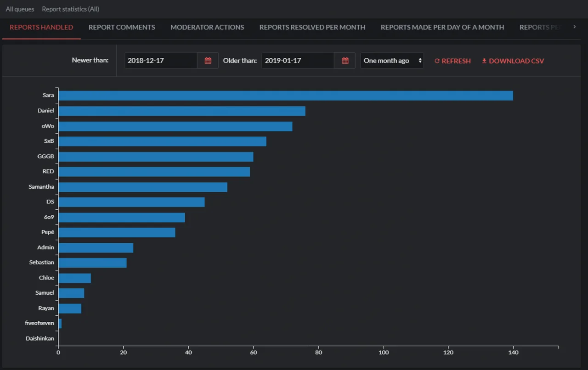Screen dimensions: 588x370
Task: Download CSV of report statistics
Action: click(513, 61)
